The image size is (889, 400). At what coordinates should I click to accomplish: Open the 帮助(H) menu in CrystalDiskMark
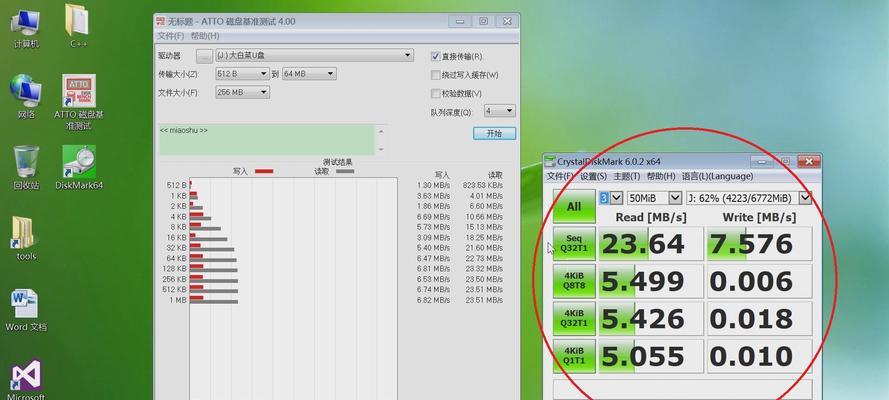coord(661,176)
